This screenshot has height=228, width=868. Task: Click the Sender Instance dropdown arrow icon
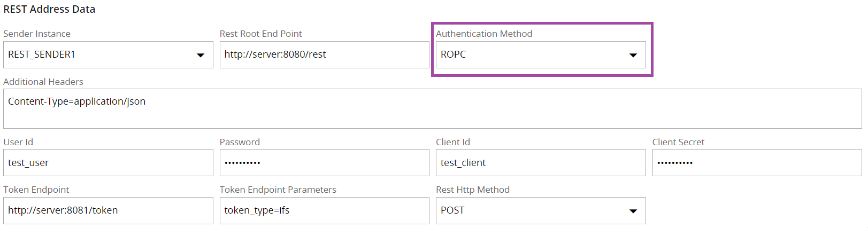click(201, 55)
